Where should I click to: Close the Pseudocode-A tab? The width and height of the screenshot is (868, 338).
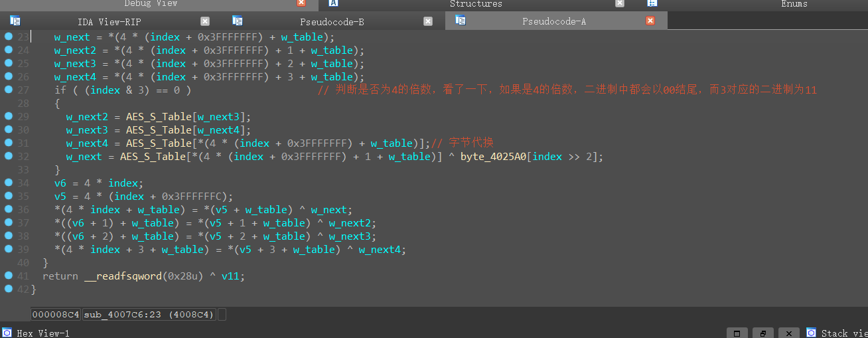tap(650, 21)
